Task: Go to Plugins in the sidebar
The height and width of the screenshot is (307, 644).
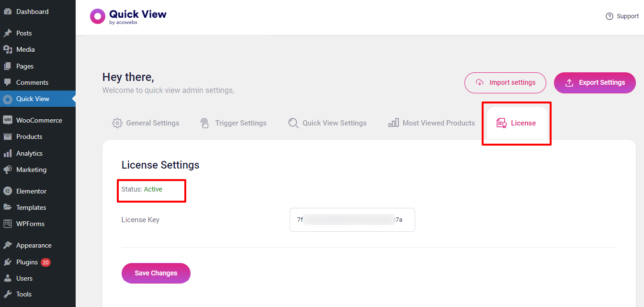Action: pos(38,262)
